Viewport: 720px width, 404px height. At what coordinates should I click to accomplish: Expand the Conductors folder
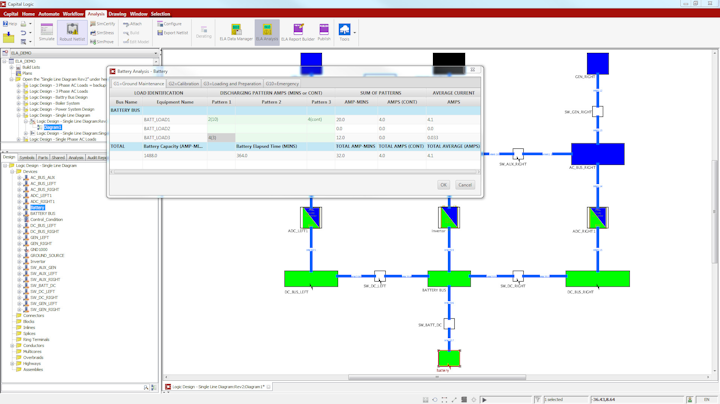pyautogui.click(x=12, y=345)
